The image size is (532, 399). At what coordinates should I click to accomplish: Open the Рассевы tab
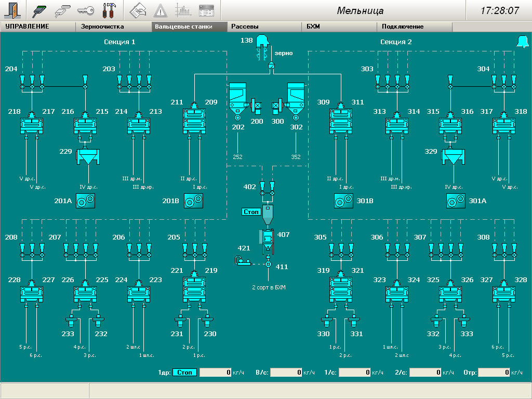245,26
